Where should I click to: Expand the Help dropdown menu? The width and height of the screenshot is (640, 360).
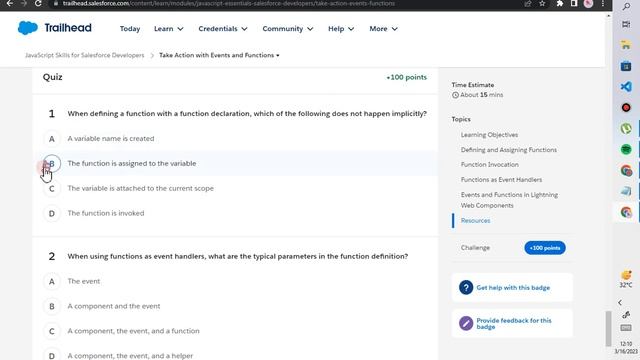(341, 29)
